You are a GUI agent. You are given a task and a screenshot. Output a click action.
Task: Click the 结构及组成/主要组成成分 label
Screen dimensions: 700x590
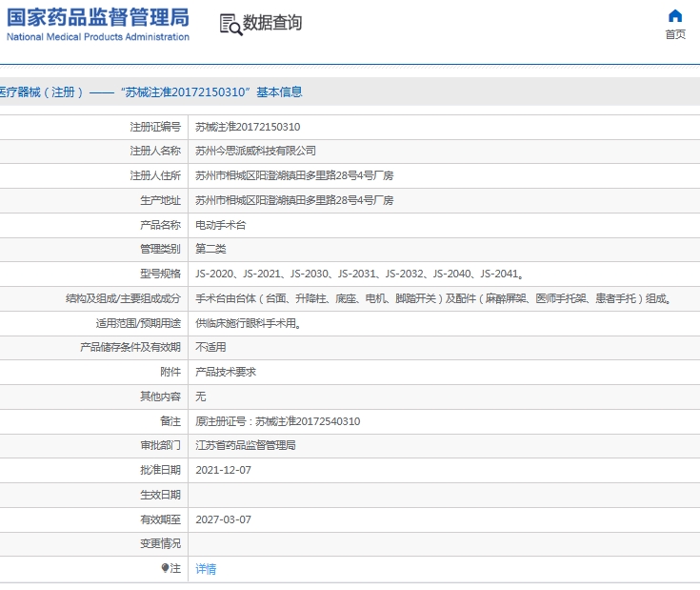[123, 298]
